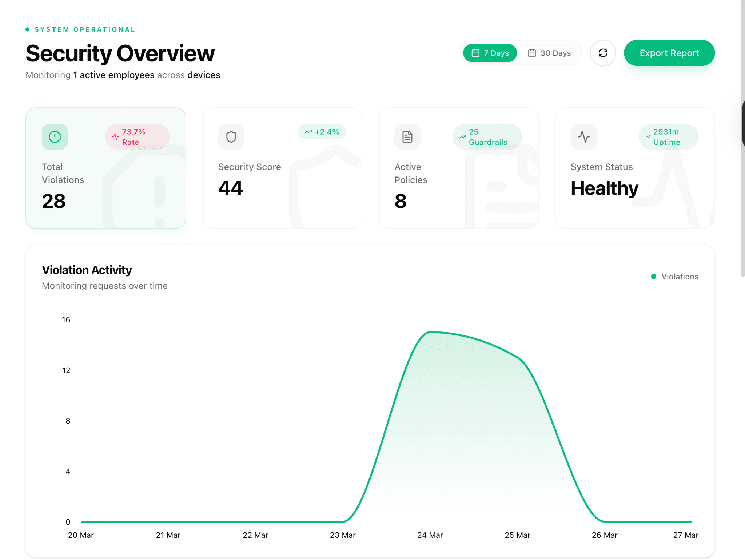
Task: Click the System Status pulse icon
Action: [583, 137]
